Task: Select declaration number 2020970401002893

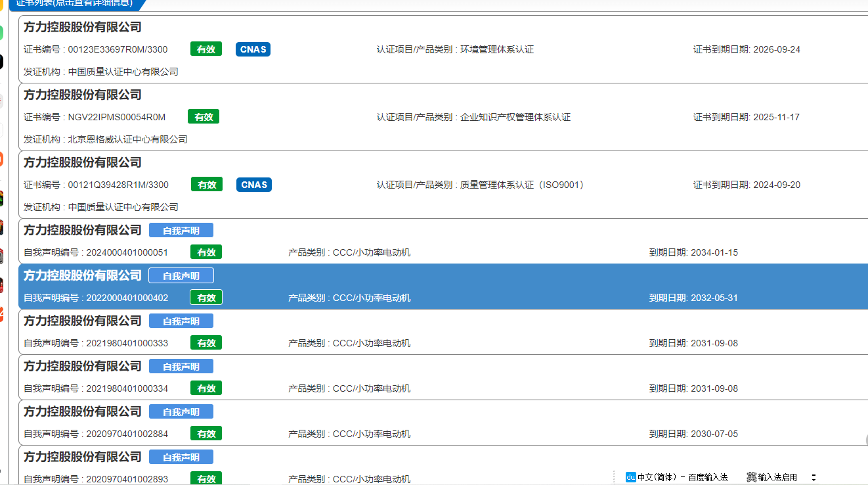Action: pos(127,479)
